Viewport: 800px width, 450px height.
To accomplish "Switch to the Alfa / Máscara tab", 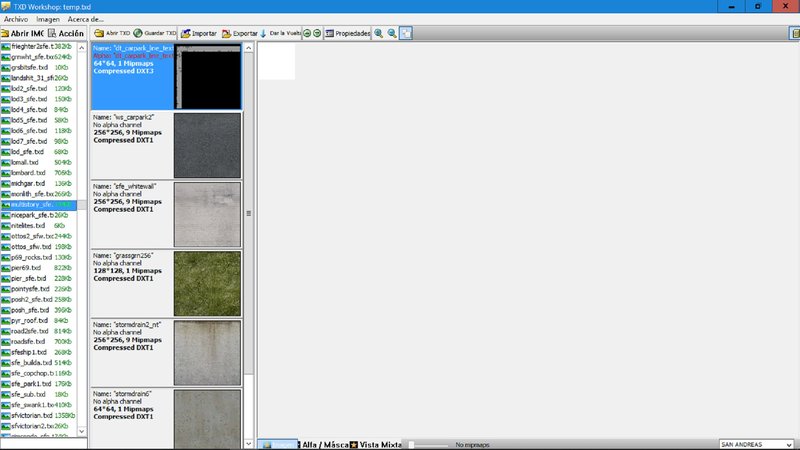I will point(324,445).
